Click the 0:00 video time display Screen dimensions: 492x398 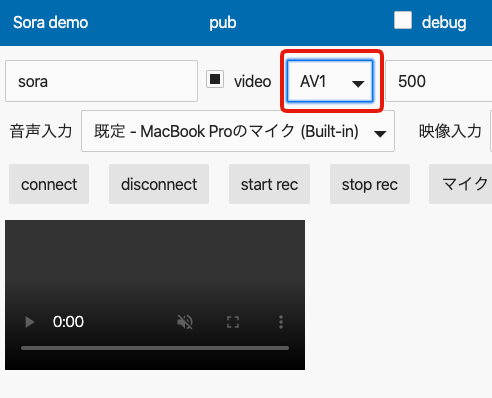pos(68,322)
